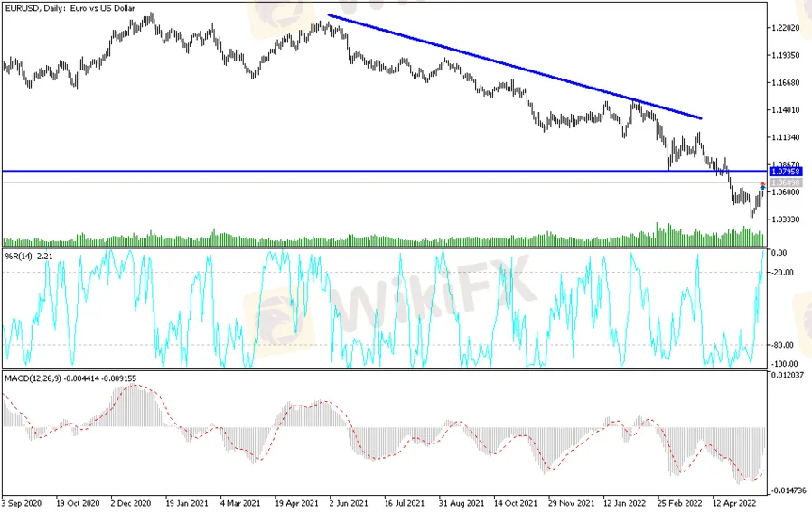This screenshot has width=812, height=513.
Task: Click the 1.22020 price axis label
Action: tap(786, 28)
